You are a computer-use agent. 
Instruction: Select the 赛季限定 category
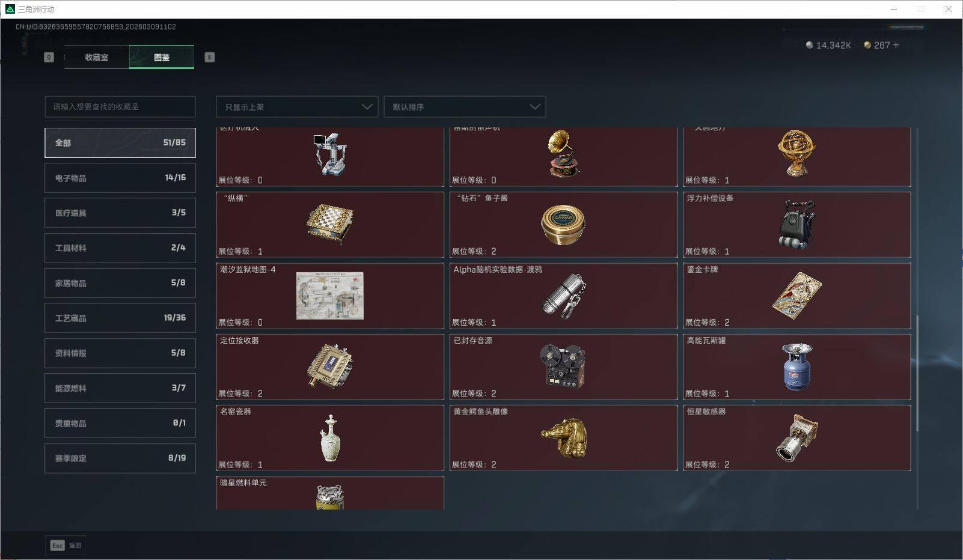[x=120, y=458]
